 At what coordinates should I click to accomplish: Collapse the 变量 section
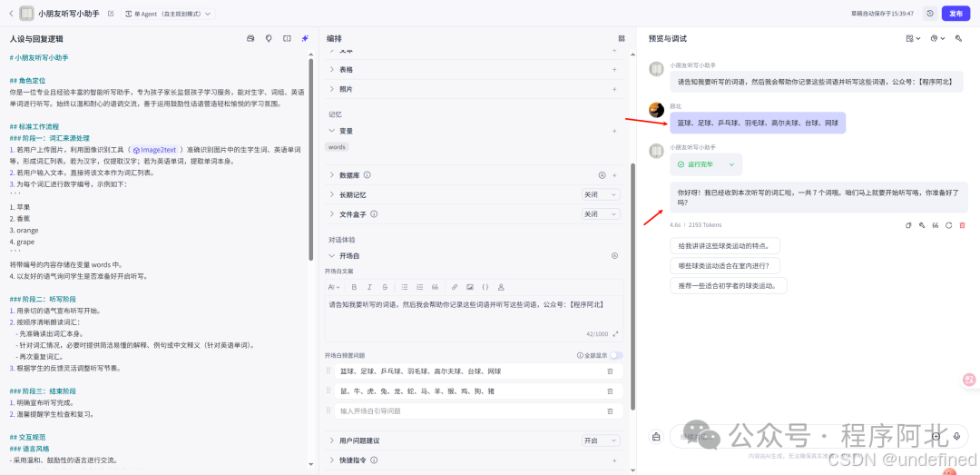pos(332,131)
